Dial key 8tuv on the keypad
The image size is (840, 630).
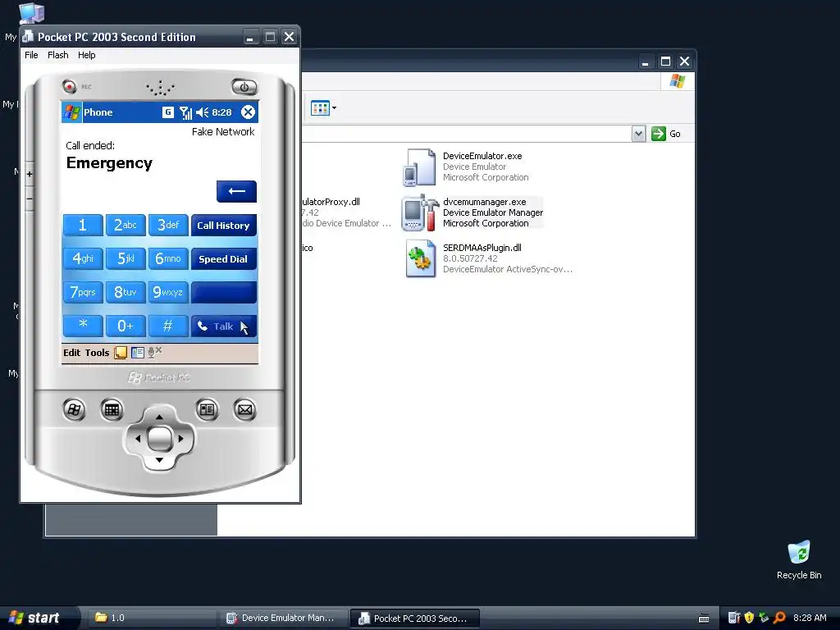126,292
